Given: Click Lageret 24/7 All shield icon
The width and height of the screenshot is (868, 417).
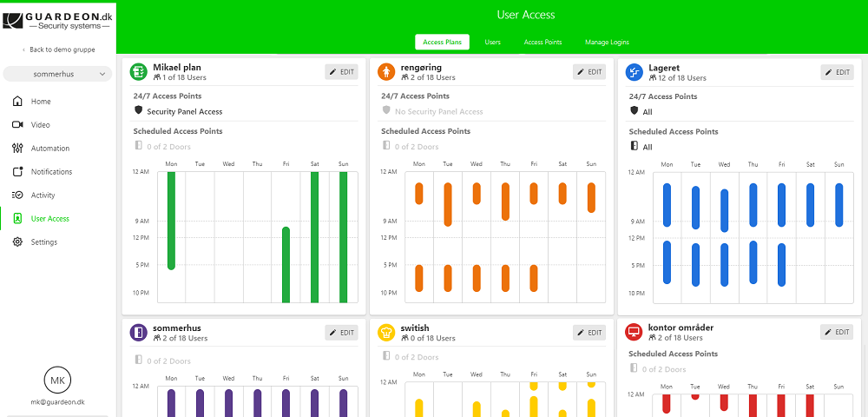Looking at the screenshot, I should coord(635,110).
